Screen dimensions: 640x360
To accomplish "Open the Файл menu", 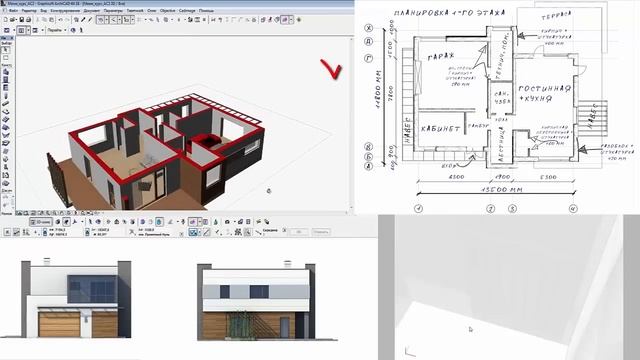I will [x=13, y=11].
